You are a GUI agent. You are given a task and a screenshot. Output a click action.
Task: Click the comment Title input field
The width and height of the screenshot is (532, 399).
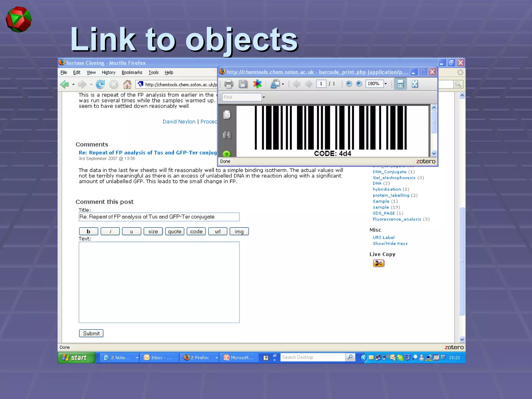[159, 217]
